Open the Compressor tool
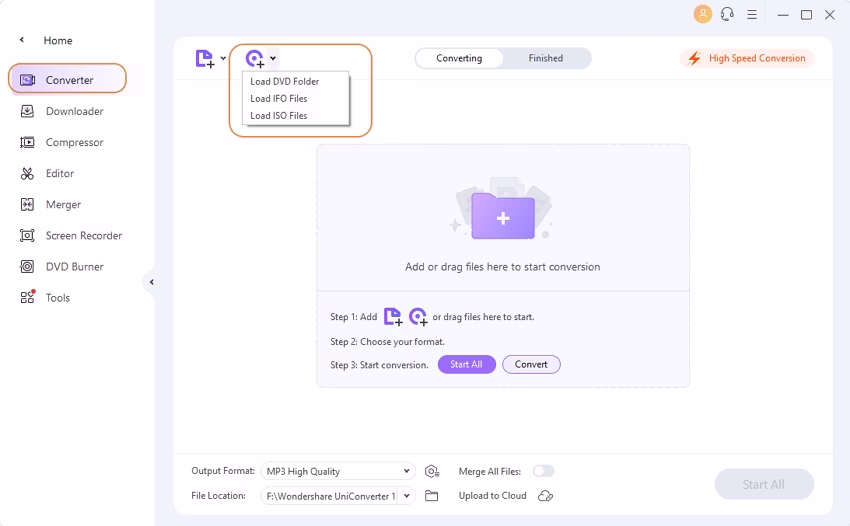 [74, 142]
